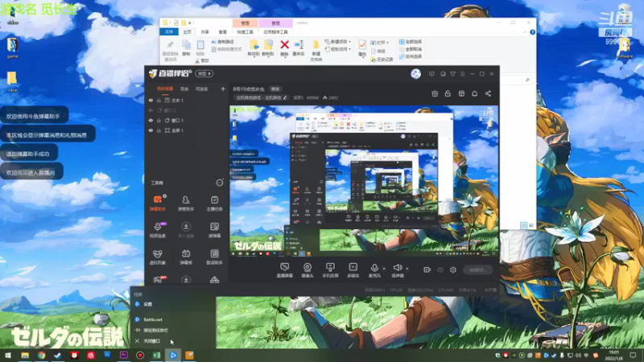644x362 pixels.
Task: Switch to the 文件 tab in Explorer
Action: point(169,31)
